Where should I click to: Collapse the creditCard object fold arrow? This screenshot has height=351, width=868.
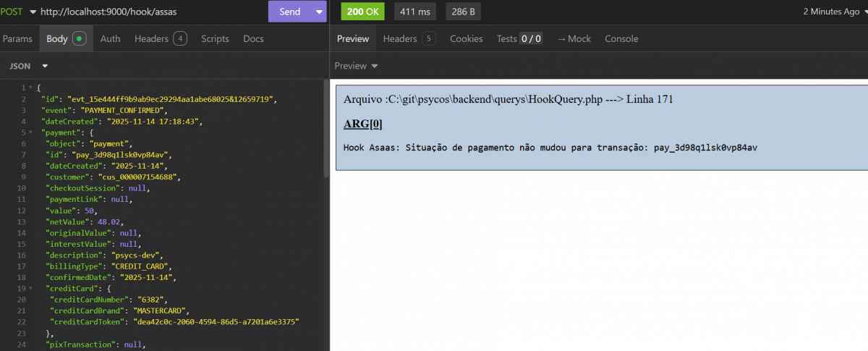click(30, 288)
